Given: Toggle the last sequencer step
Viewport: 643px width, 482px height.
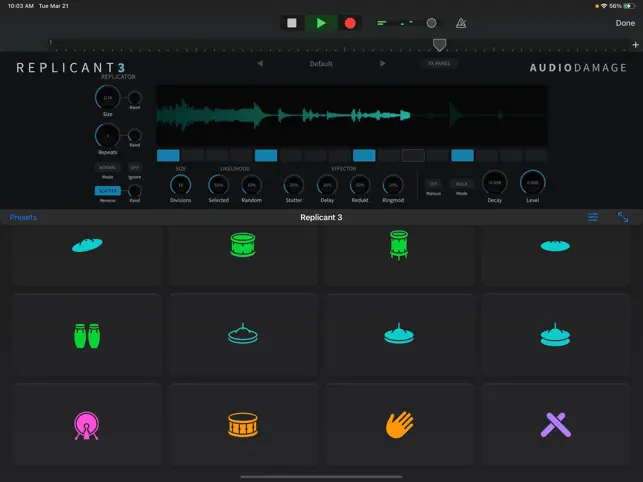Looking at the screenshot, I should 536,155.
